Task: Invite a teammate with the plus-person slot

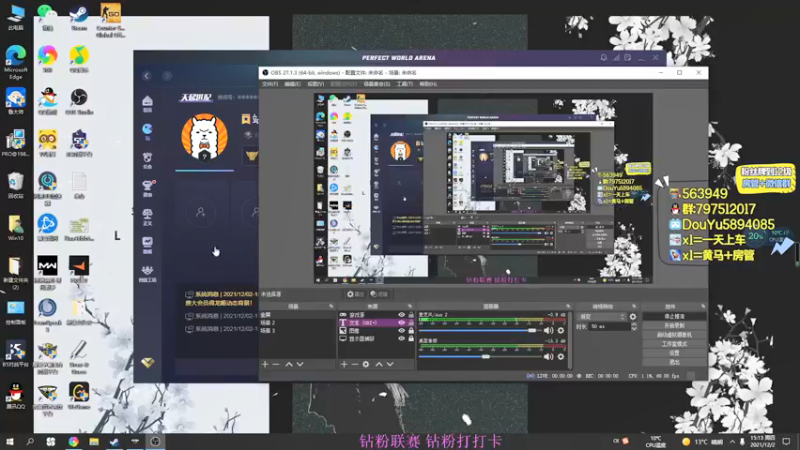Action: pyautogui.click(x=201, y=212)
